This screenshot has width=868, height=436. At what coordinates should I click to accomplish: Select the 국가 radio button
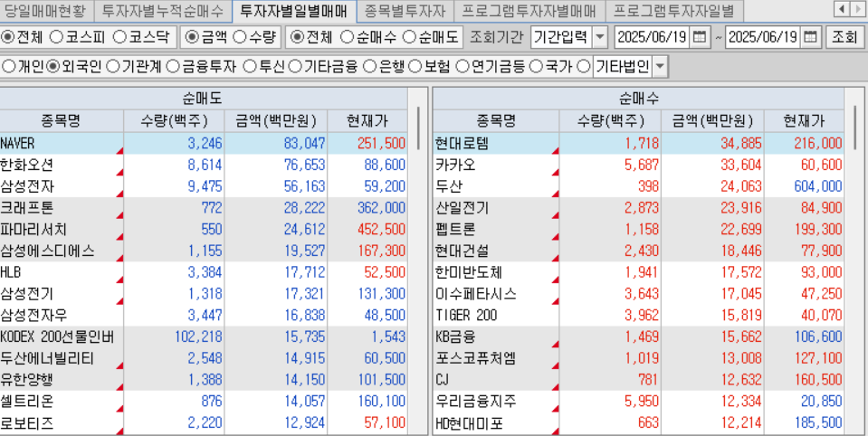535,67
